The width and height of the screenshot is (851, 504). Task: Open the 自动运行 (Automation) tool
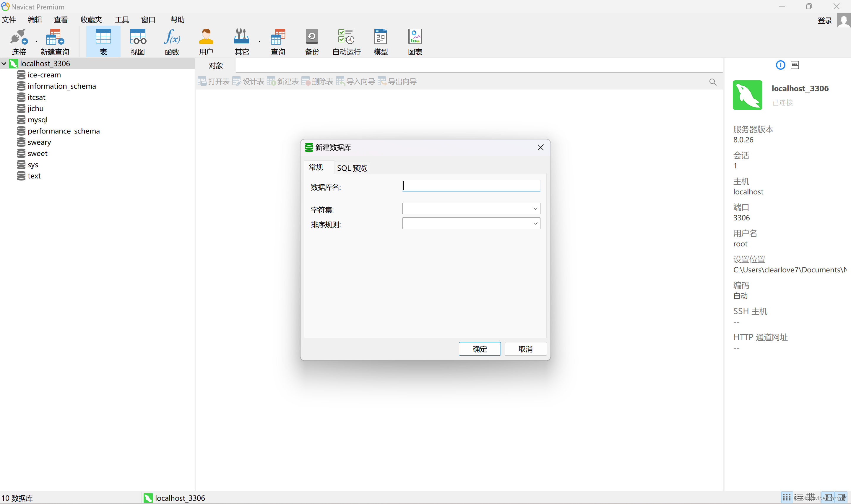coord(346,41)
